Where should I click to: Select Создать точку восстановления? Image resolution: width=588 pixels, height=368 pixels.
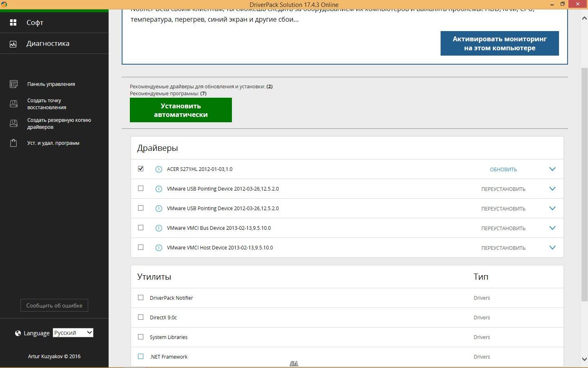(x=47, y=104)
